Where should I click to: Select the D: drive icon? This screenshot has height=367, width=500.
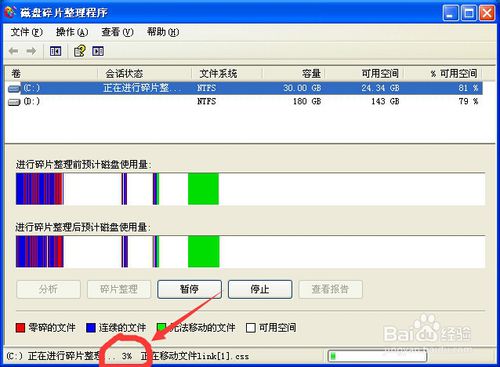pyautogui.click(x=14, y=102)
